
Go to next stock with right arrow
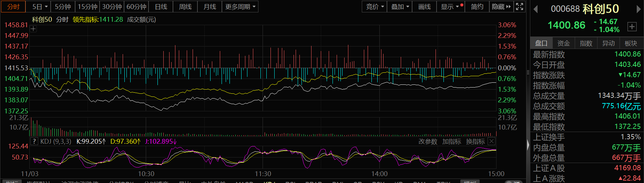coord(638,9)
